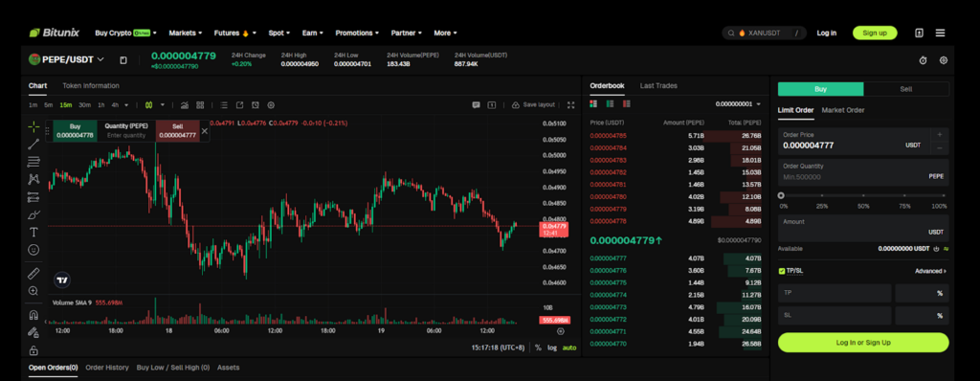Click the Sign up button
980x381 pixels.
tap(875, 33)
